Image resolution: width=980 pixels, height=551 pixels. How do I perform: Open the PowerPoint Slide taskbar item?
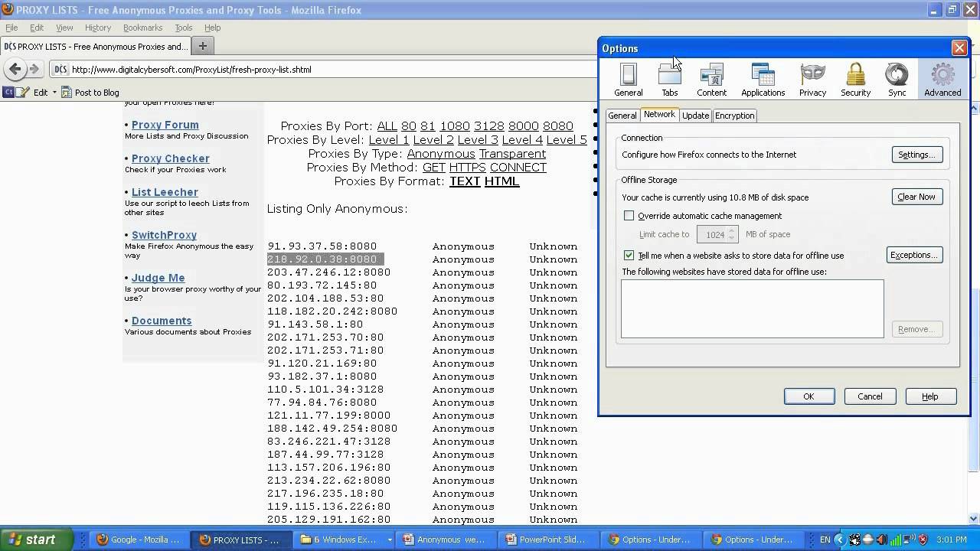(x=550, y=540)
